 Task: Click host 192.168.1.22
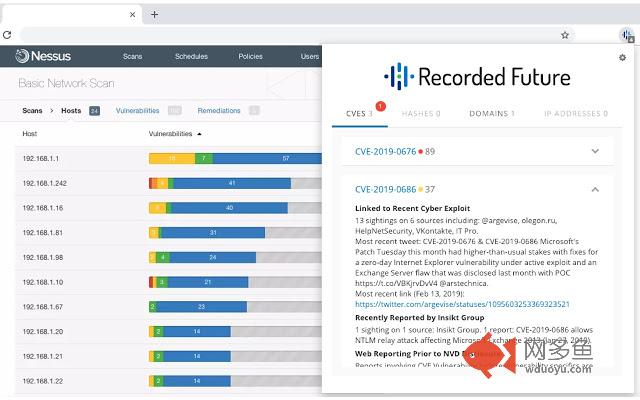coord(43,381)
